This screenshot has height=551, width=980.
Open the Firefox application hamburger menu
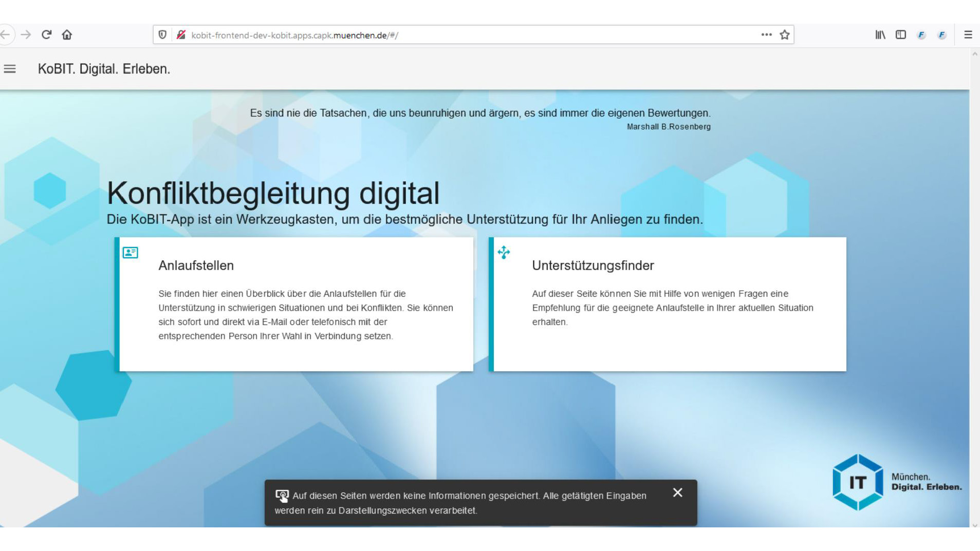pos(968,35)
